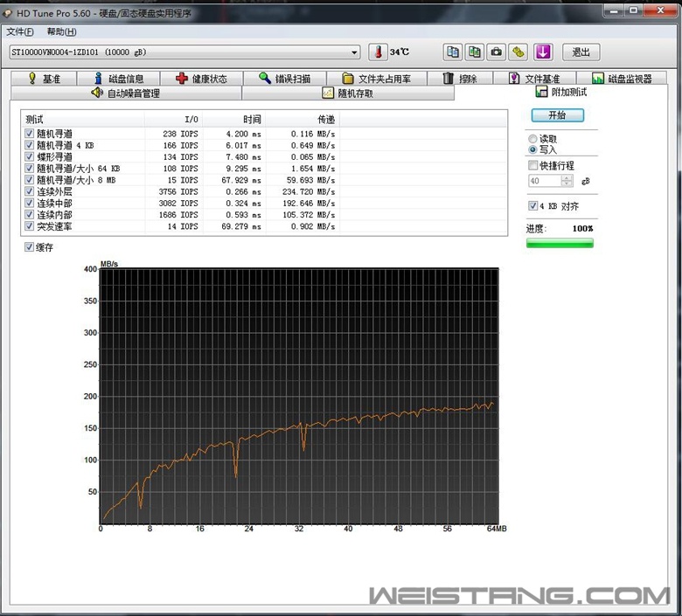Open the 文件夹占用率 tab

[377, 79]
